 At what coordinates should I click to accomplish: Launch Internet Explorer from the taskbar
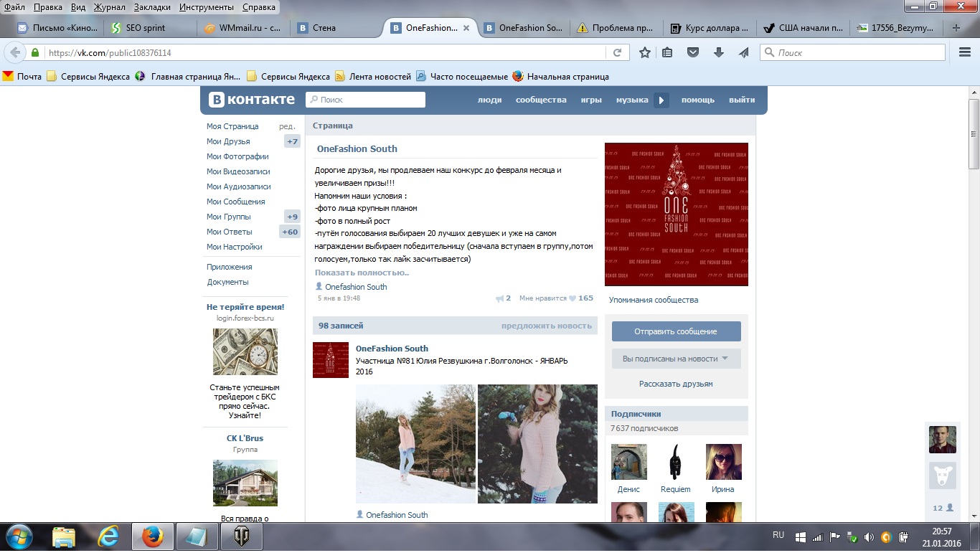point(108,536)
